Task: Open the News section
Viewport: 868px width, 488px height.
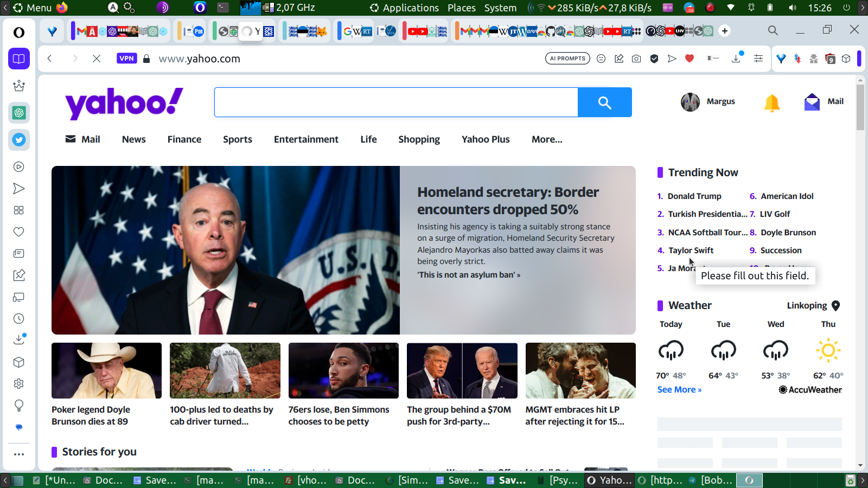Action: 134,139
